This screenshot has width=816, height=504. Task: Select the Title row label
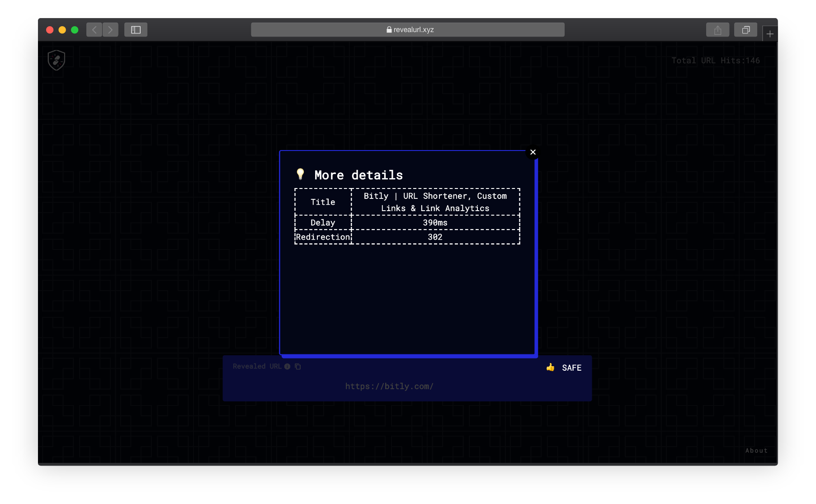323,202
